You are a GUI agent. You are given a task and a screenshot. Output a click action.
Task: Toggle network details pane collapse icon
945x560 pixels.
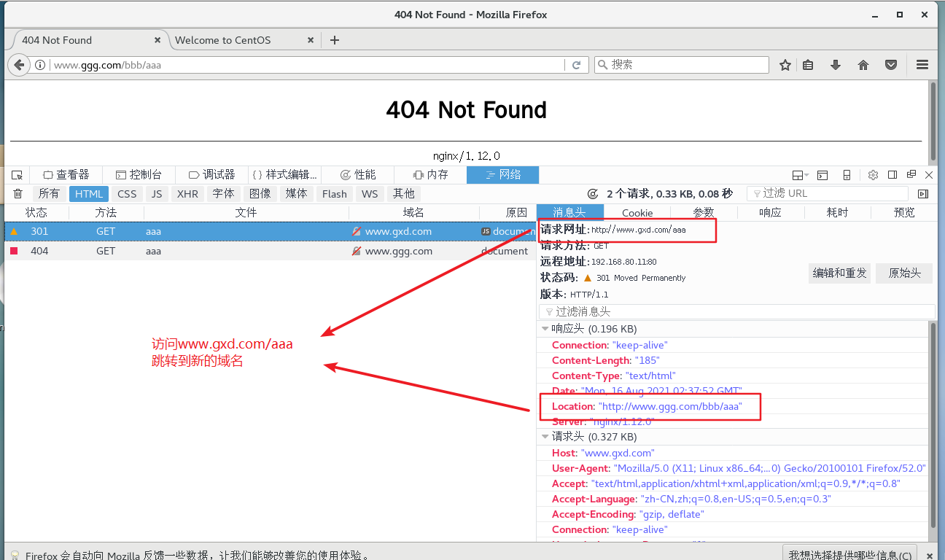click(923, 194)
